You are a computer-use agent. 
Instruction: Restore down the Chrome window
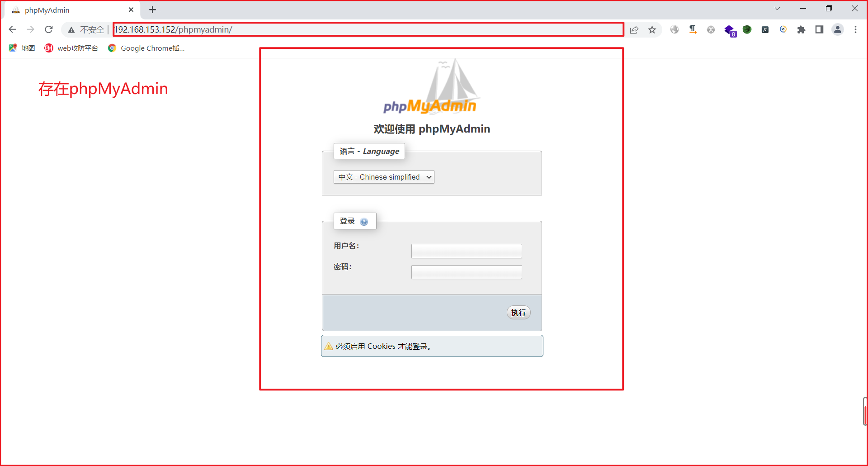[x=829, y=9]
